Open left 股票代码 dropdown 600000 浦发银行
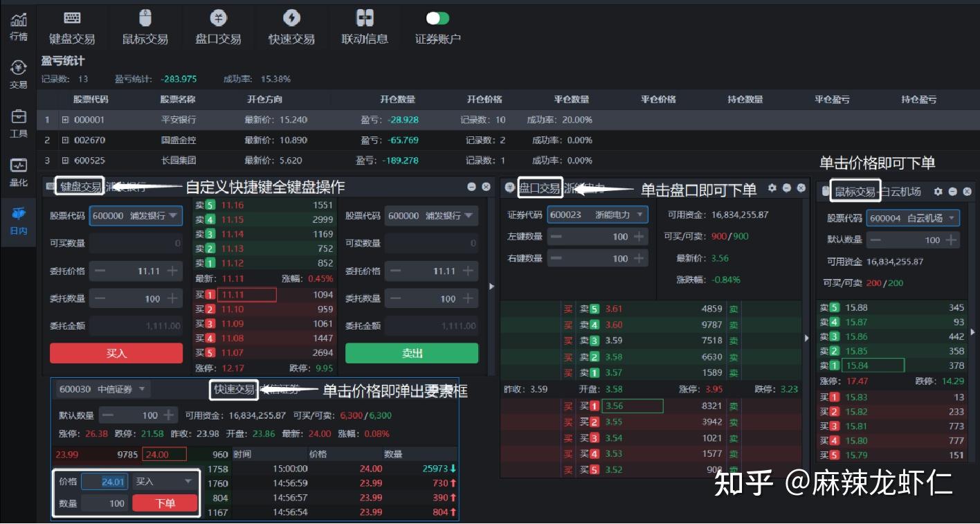Screen dimensions: 980x524 point(136,216)
